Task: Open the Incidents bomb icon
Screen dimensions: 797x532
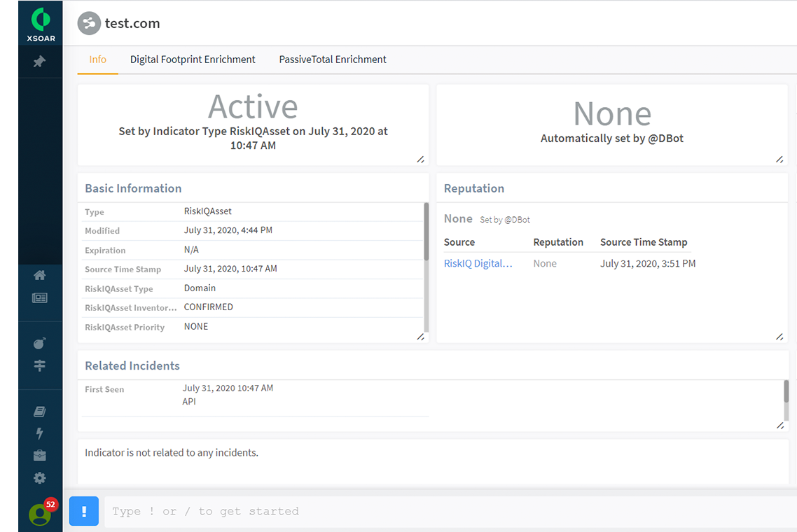Action: coord(40,343)
